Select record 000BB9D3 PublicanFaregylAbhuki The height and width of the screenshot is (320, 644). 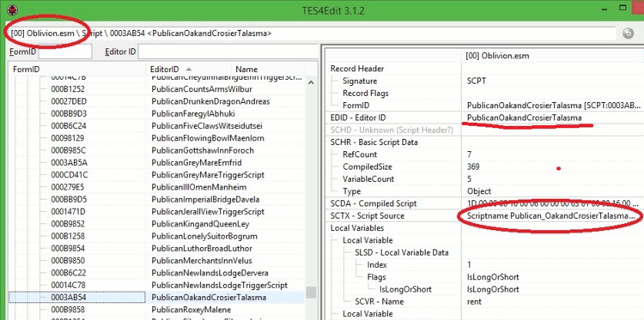[x=156, y=113]
